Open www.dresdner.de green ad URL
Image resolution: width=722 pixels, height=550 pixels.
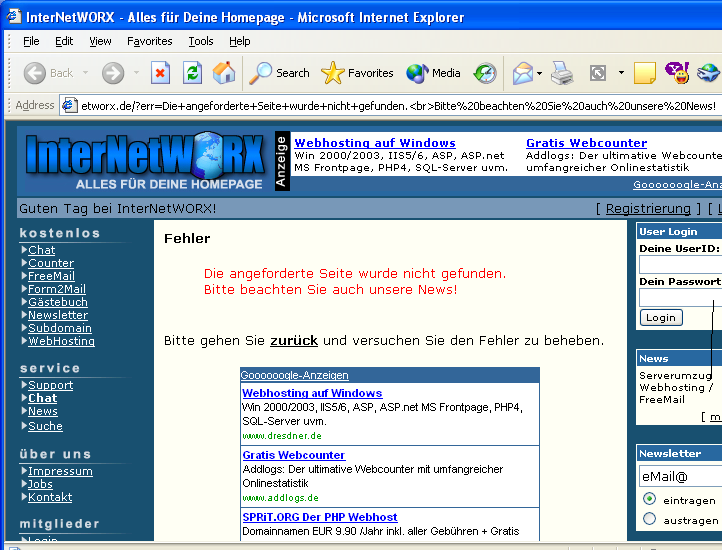282,436
